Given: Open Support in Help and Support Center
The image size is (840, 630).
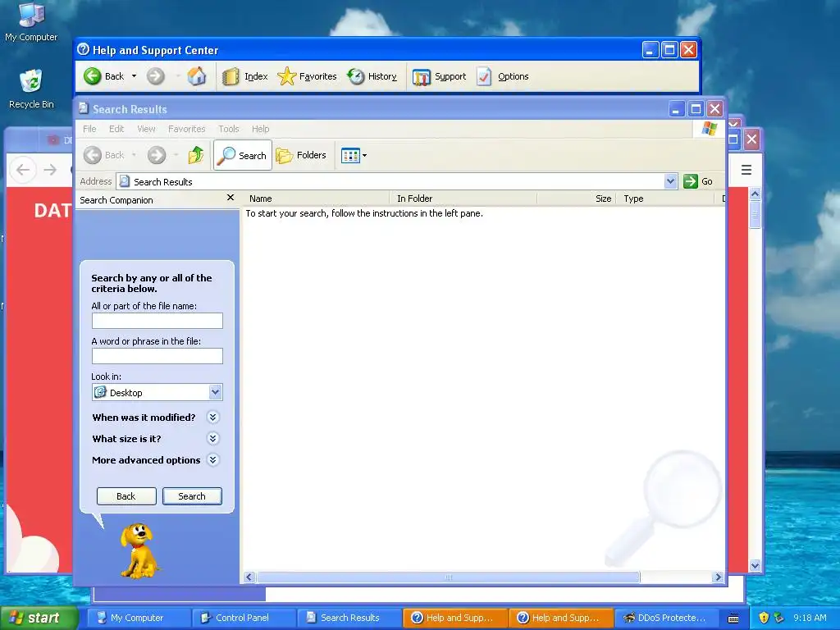Looking at the screenshot, I should click(439, 76).
